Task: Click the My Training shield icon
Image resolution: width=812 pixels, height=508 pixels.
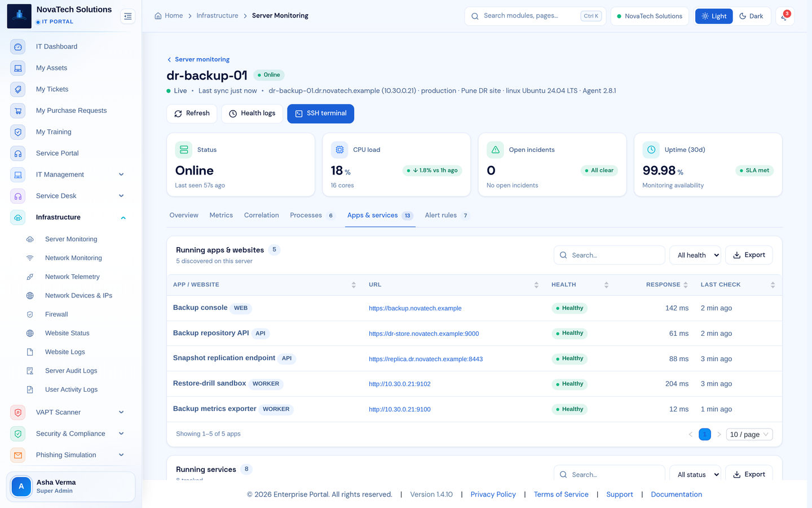Action: [x=18, y=132]
